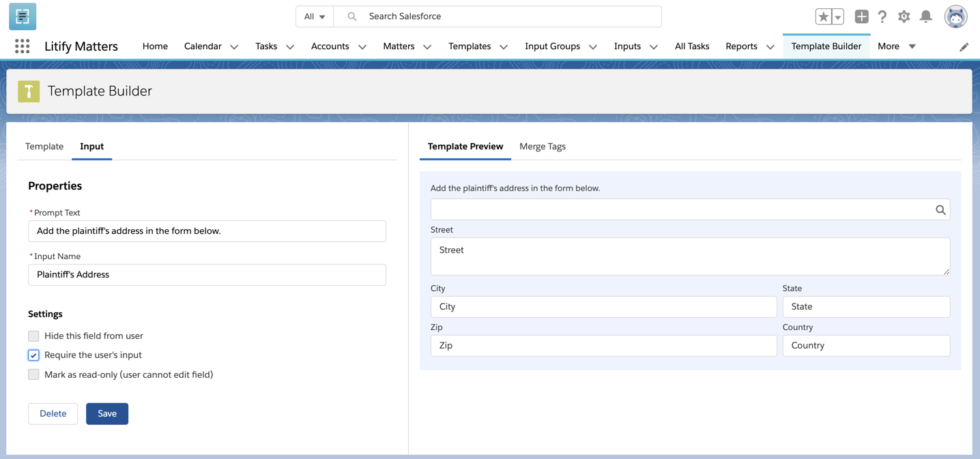Image resolution: width=980 pixels, height=459 pixels.
Task: Expand the Input Groups tab chevron
Action: click(593, 47)
